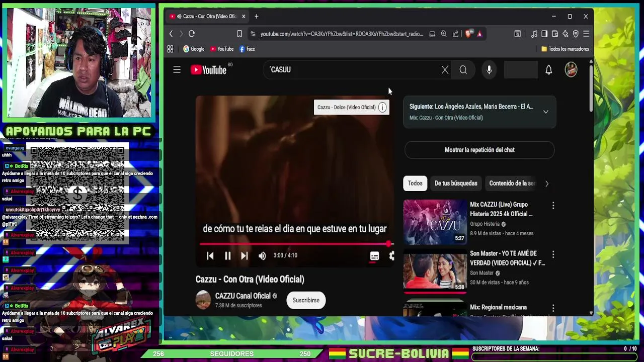Click the Siguiente: Los Ángeles Azules text
The width and height of the screenshot is (644, 362).
click(471, 107)
